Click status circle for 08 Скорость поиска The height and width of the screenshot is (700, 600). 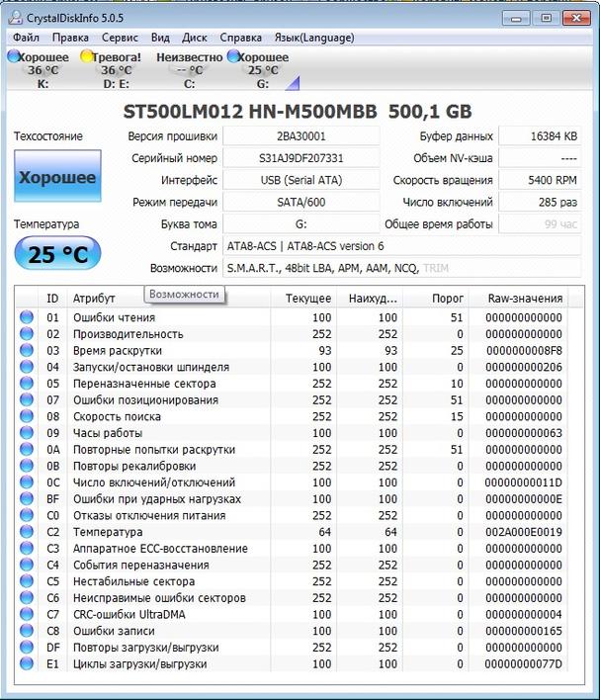[27, 416]
